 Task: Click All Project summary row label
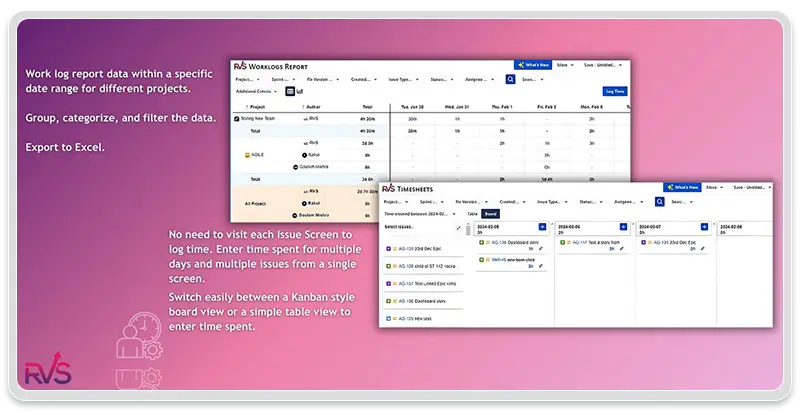click(255, 204)
